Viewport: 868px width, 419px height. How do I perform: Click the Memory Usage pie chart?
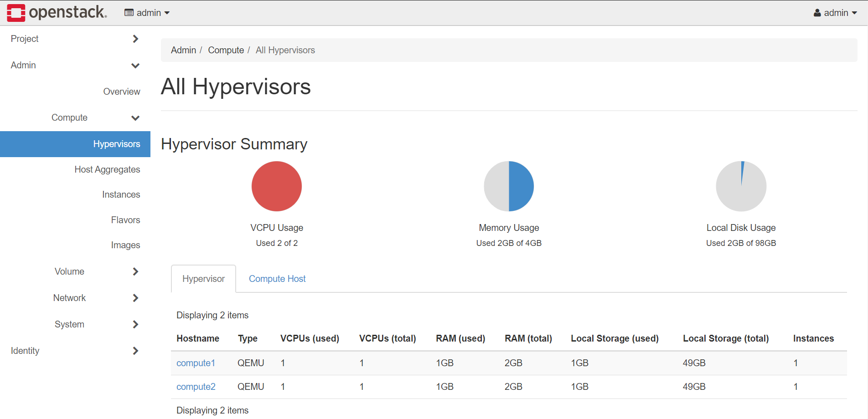tap(509, 186)
